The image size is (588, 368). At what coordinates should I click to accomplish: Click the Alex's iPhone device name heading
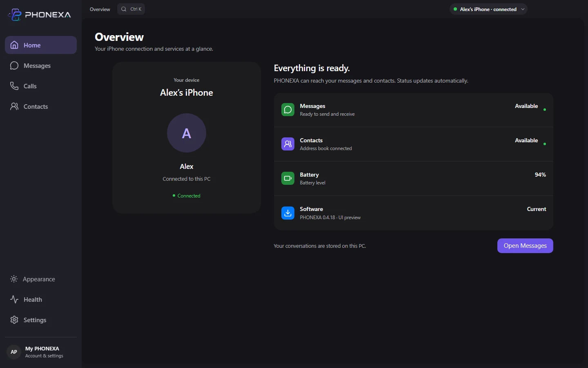point(187,93)
